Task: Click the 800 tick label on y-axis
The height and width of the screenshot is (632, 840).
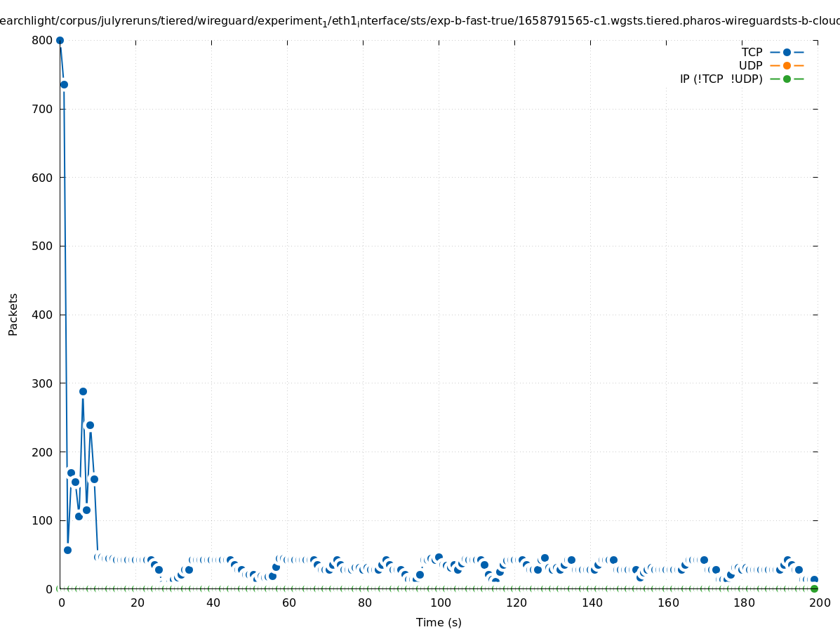Action: click(x=43, y=40)
